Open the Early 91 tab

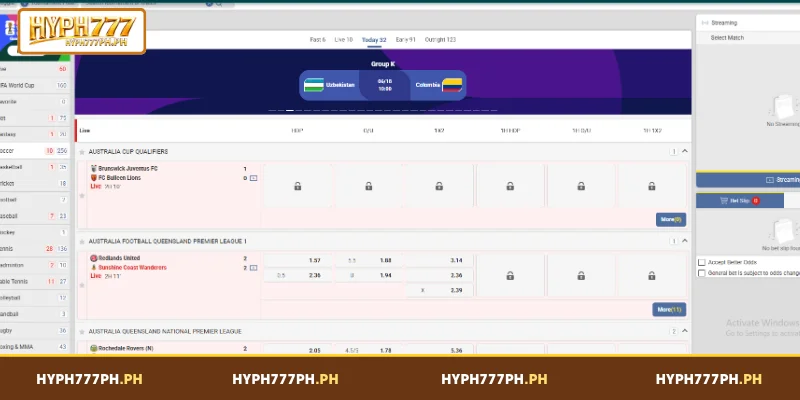click(406, 40)
